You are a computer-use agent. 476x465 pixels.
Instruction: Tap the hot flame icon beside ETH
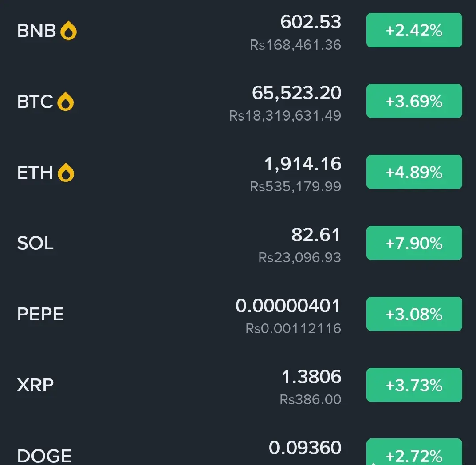point(66,173)
